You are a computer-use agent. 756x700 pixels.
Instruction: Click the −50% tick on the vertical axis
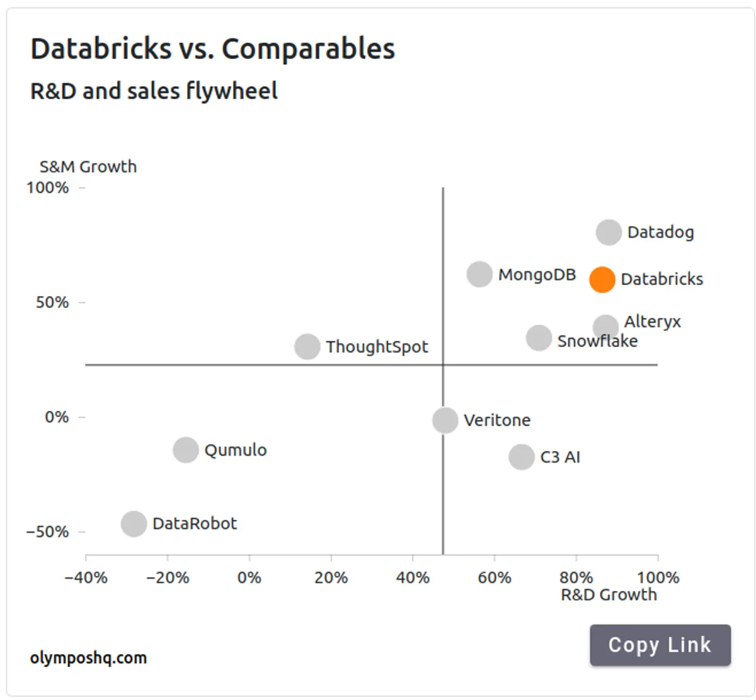[47, 532]
